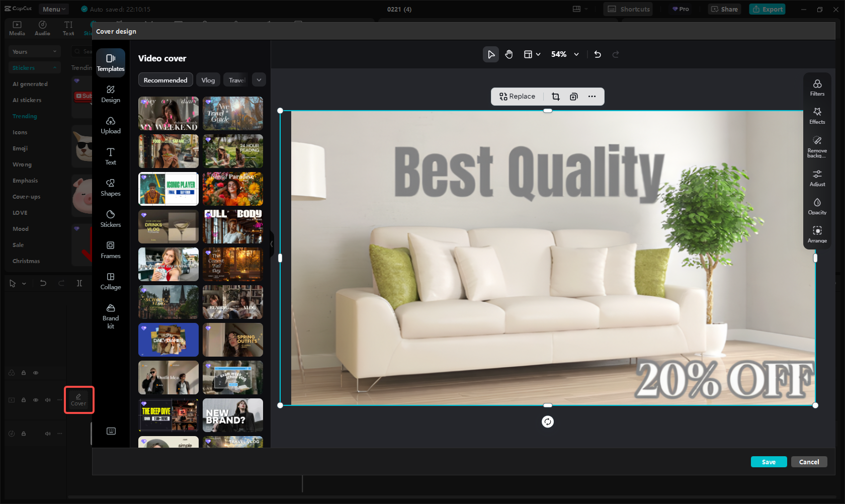Viewport: 845px width, 504px height.
Task: Select the Travel template category
Action: coord(236,80)
